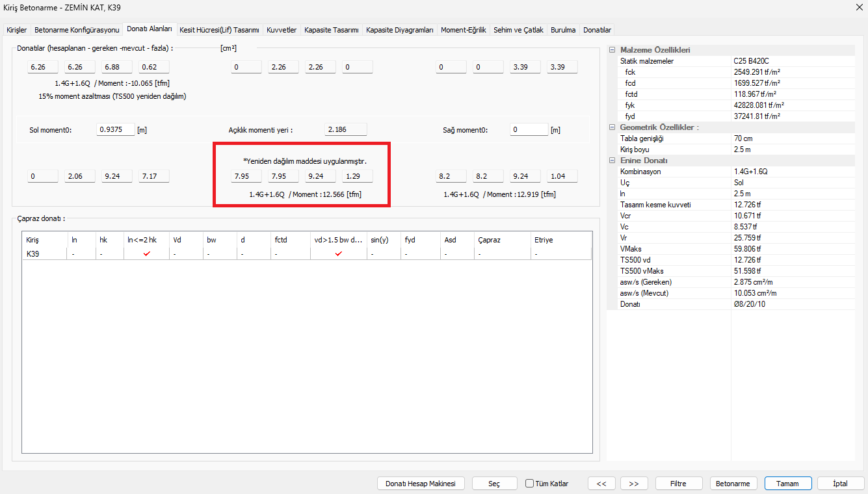Select the Moment-Eğrilik tab

463,30
